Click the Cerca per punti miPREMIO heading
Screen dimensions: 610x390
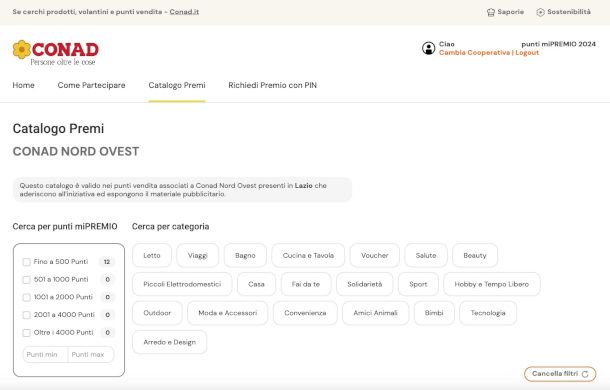click(65, 227)
